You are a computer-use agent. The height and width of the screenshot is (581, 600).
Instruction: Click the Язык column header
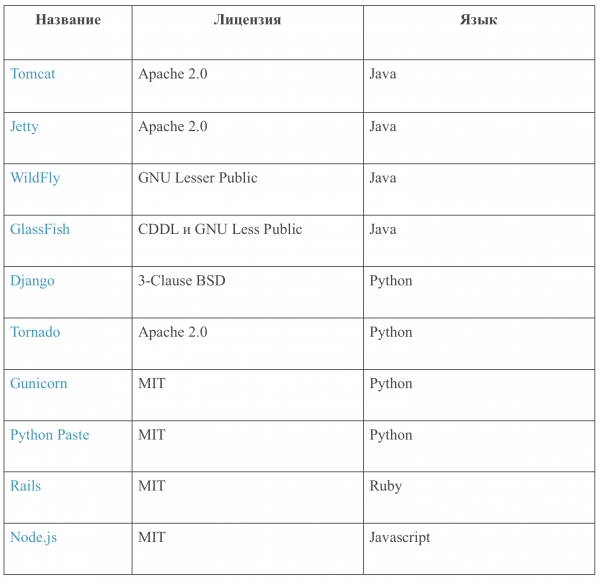point(480,20)
